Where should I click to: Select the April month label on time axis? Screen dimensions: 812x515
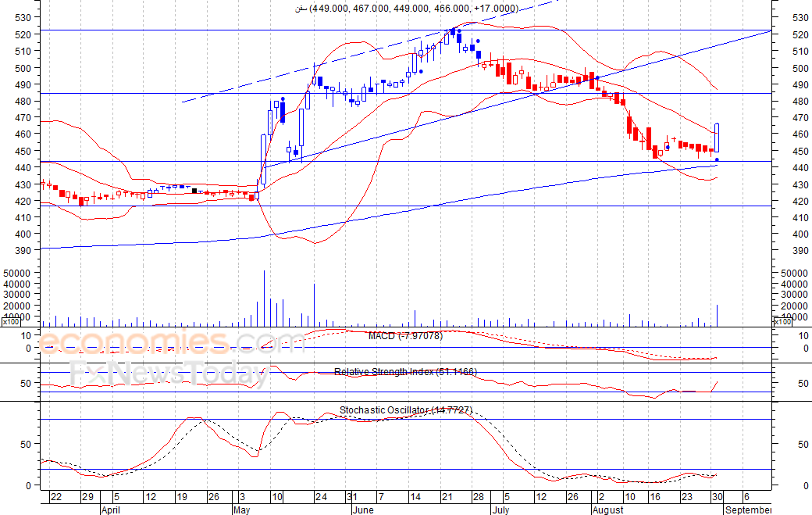[x=111, y=510]
